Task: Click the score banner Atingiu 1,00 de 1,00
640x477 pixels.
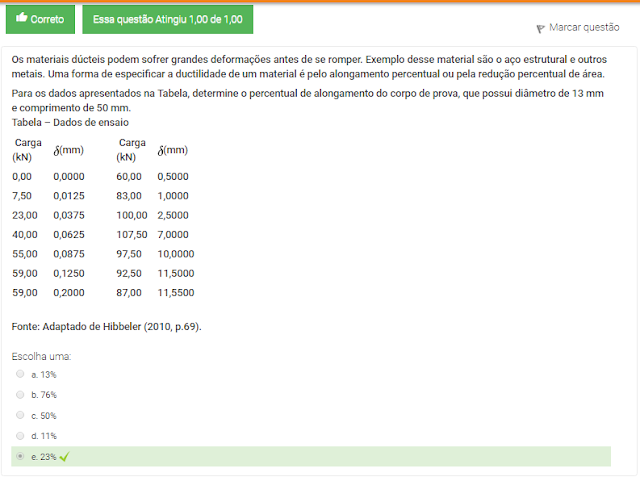Action: pos(168,19)
